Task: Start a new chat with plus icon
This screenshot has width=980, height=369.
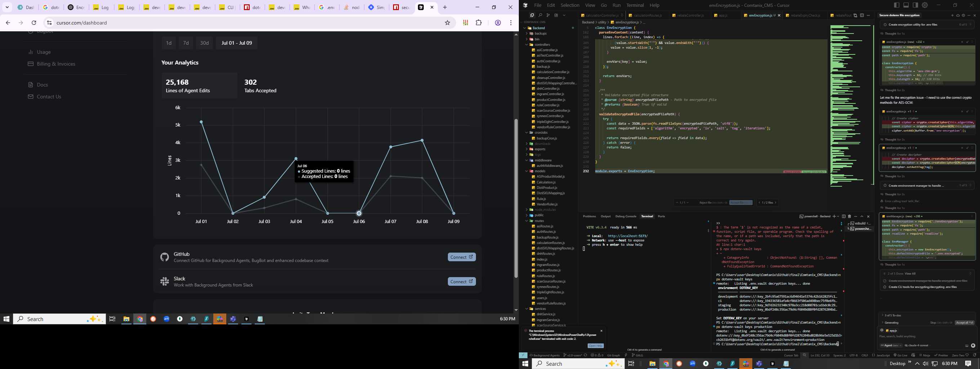Action: pos(952,15)
